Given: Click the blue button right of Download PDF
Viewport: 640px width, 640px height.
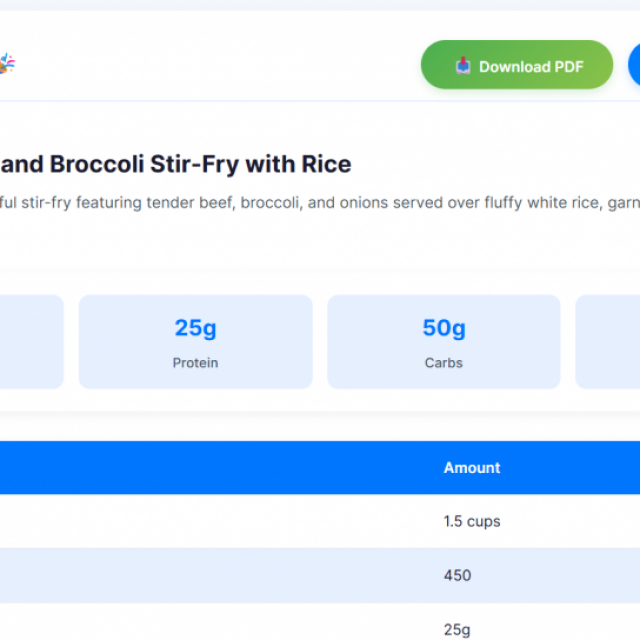Looking at the screenshot, I should pyautogui.click(x=634, y=64).
